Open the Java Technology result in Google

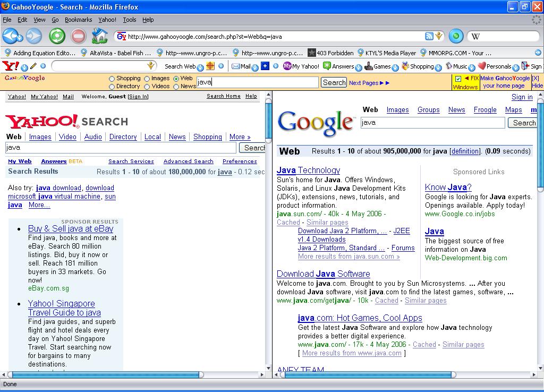[x=309, y=171]
